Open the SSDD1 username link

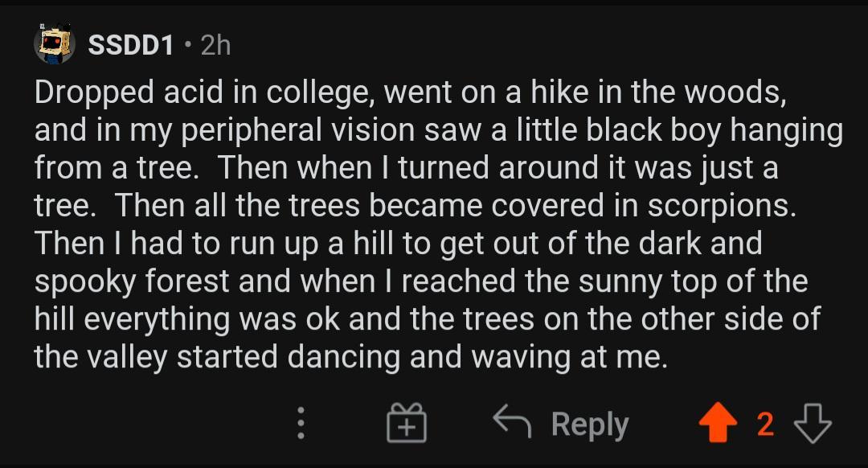(130, 46)
